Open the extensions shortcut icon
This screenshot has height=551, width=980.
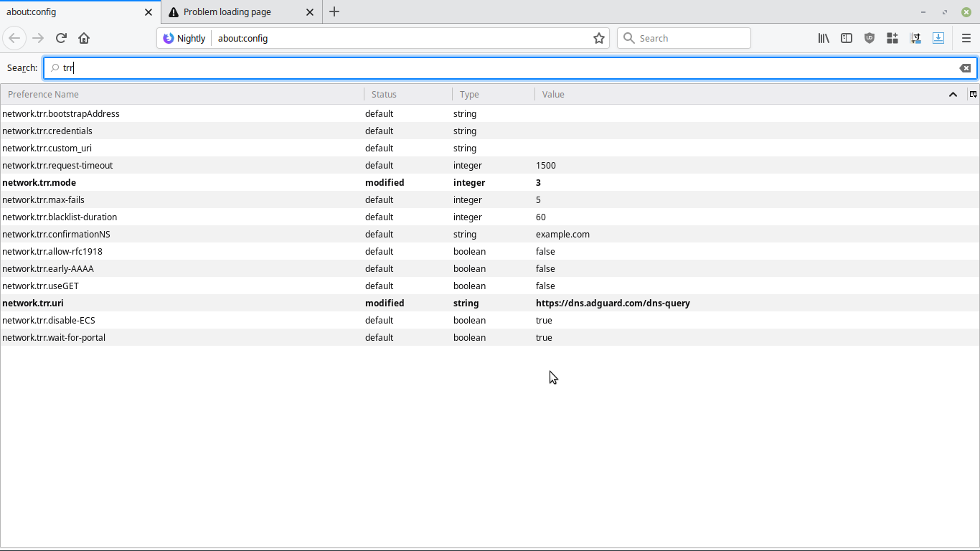pyautogui.click(x=892, y=38)
